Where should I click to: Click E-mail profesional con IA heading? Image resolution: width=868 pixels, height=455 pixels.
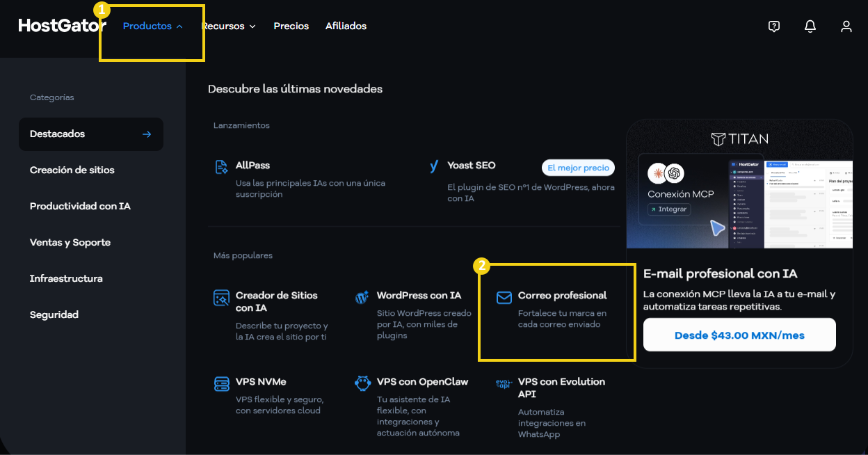(x=720, y=273)
